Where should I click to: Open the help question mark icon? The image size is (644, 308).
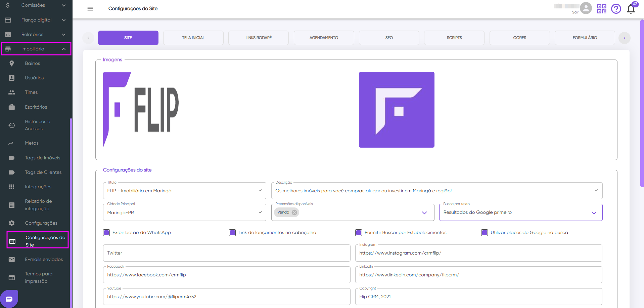[x=616, y=9]
